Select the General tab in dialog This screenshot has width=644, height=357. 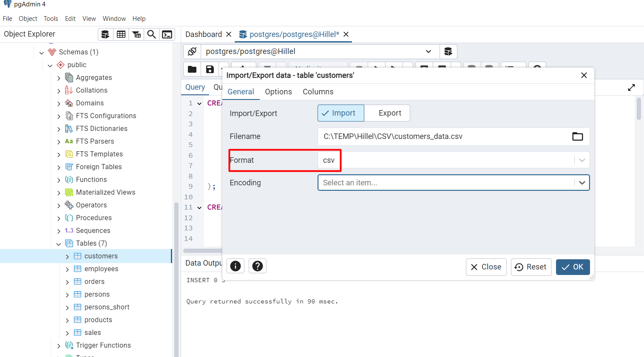[x=241, y=92]
